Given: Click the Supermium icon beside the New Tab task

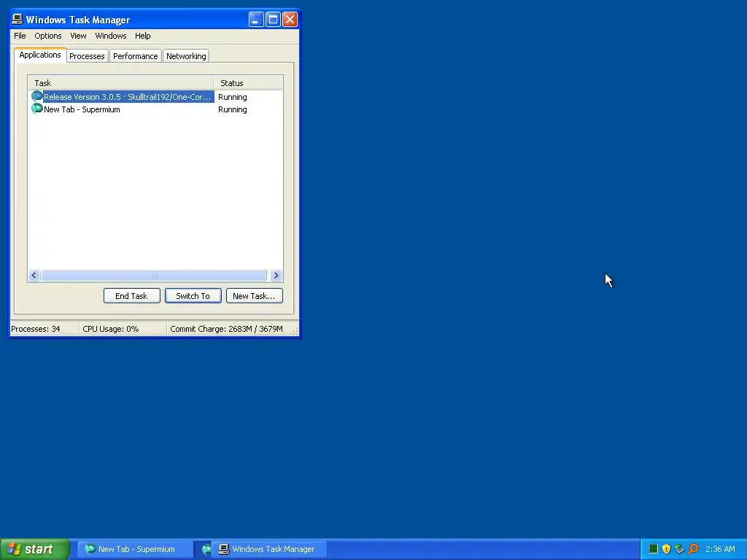Looking at the screenshot, I should pyautogui.click(x=36, y=109).
